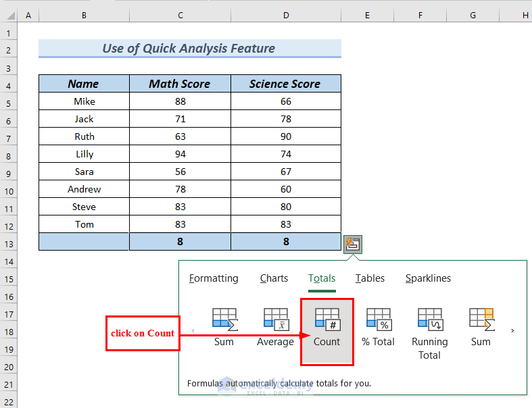Switch to the Charts tab
This screenshot has height=408, width=532.
pyautogui.click(x=274, y=278)
